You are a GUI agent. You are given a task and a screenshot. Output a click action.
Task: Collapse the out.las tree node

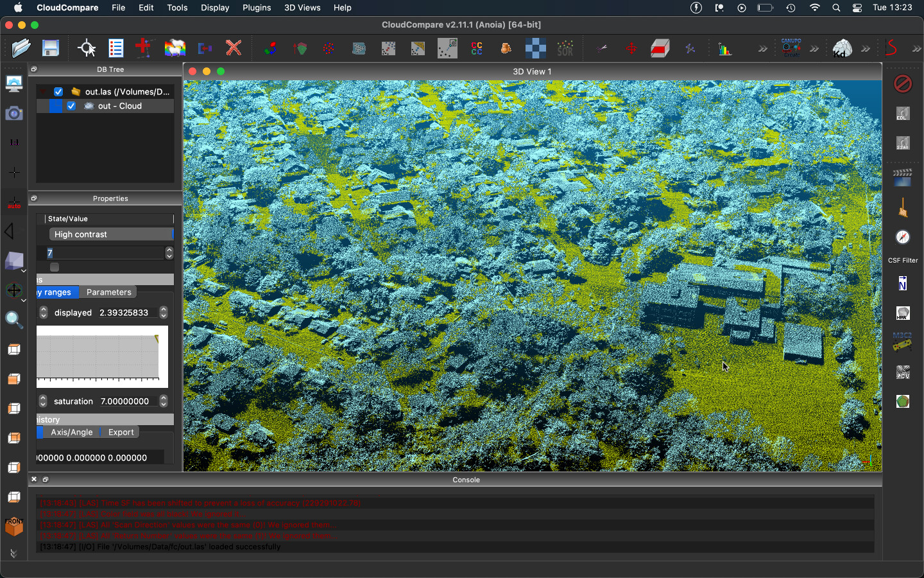(43, 92)
